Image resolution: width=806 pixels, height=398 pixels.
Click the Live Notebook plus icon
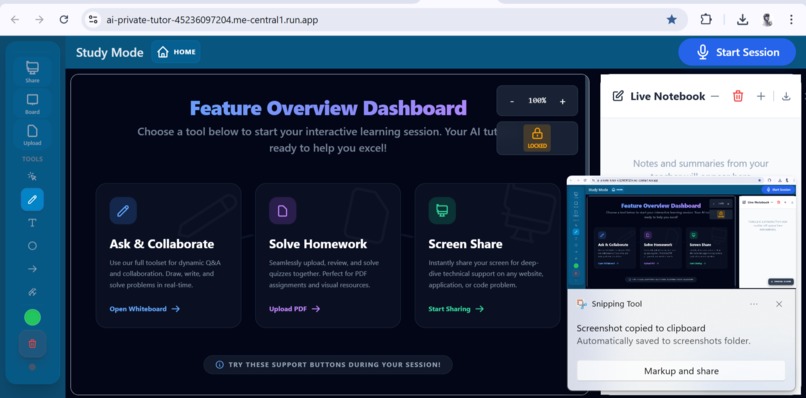click(761, 96)
